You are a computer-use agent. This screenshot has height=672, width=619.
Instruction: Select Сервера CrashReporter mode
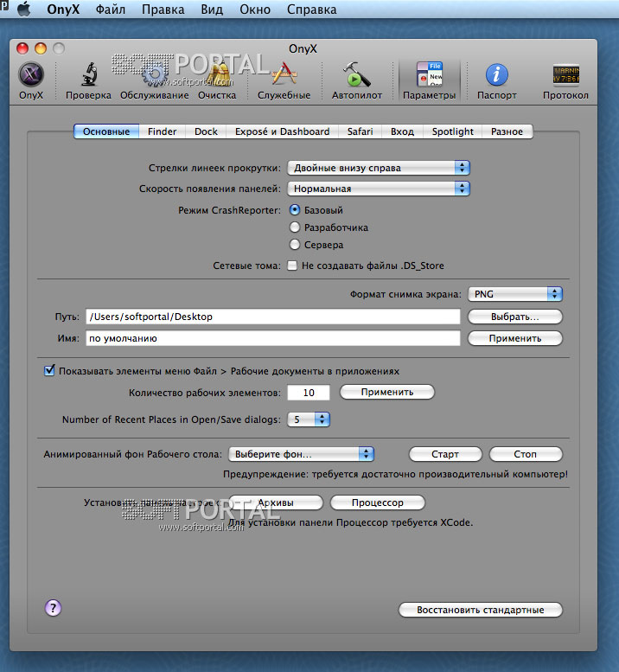[x=295, y=245]
